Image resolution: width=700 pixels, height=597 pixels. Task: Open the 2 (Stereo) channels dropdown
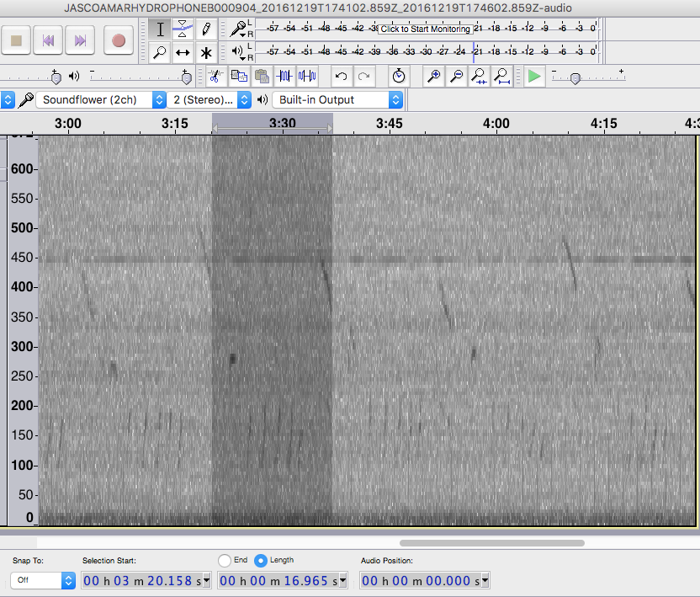click(209, 99)
